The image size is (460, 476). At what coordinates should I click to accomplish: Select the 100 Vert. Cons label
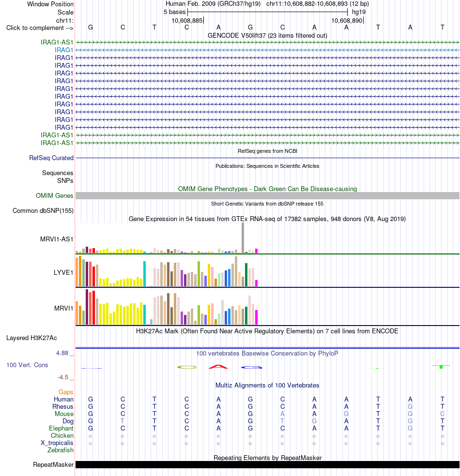(27, 365)
